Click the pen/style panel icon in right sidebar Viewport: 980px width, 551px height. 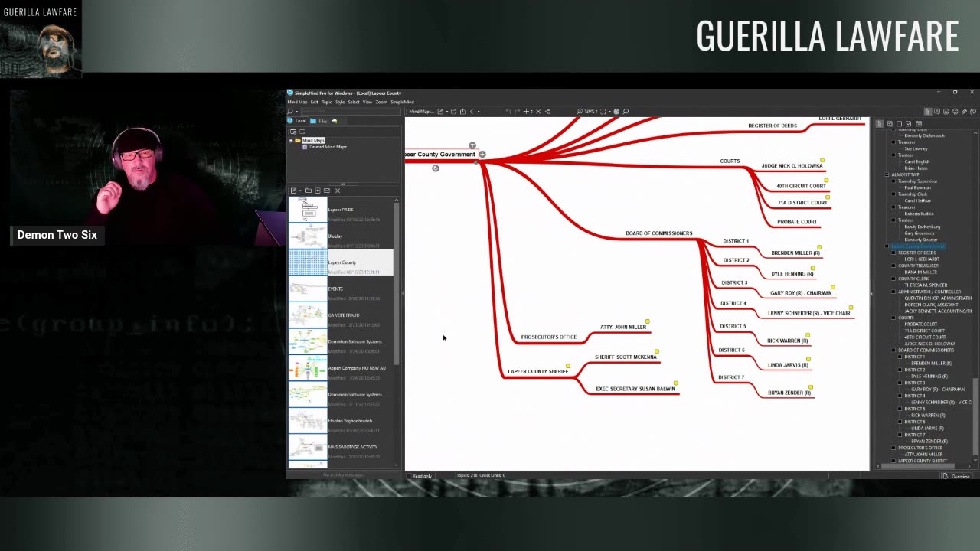click(x=964, y=112)
